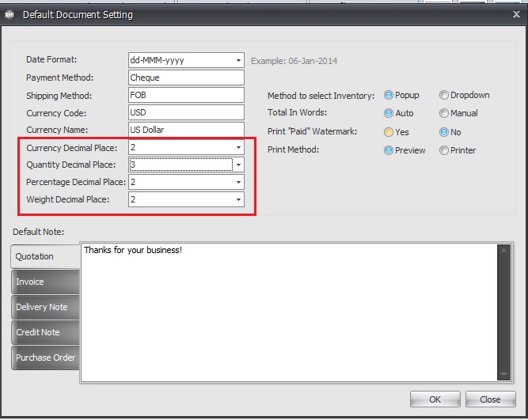Open the Date Format dropdown
528x420 pixels.
click(238, 60)
